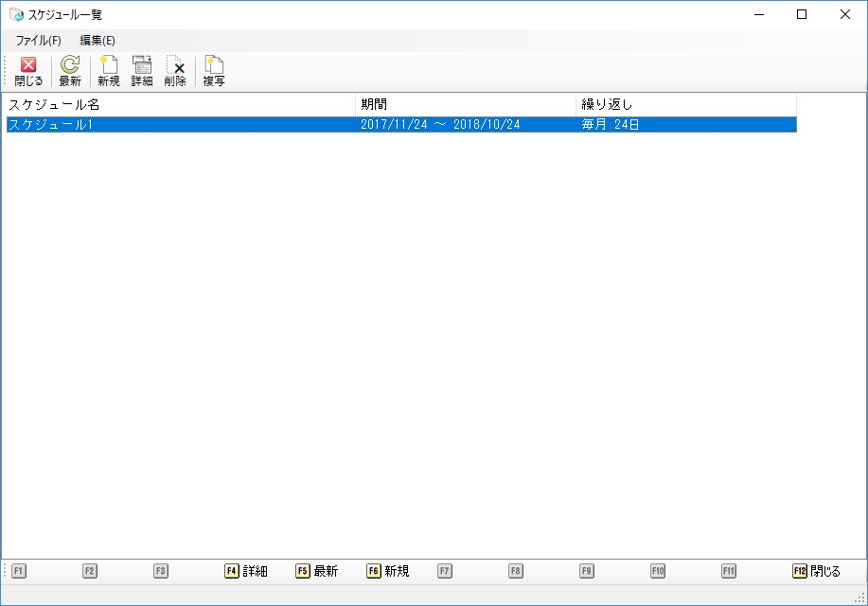Click the app icon in the title bar

tap(16, 14)
